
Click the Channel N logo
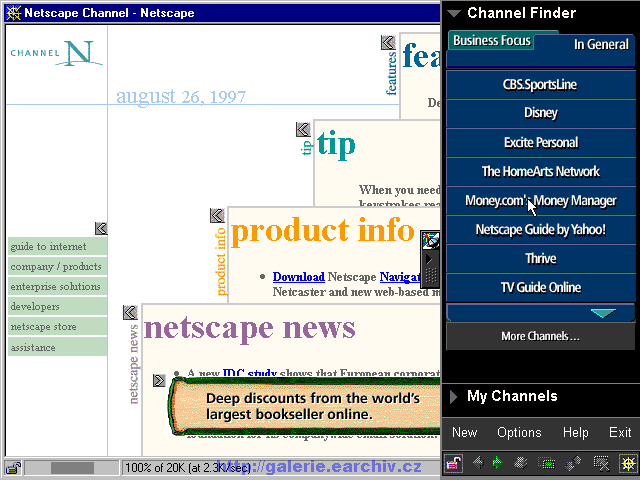pyautogui.click(x=56, y=53)
